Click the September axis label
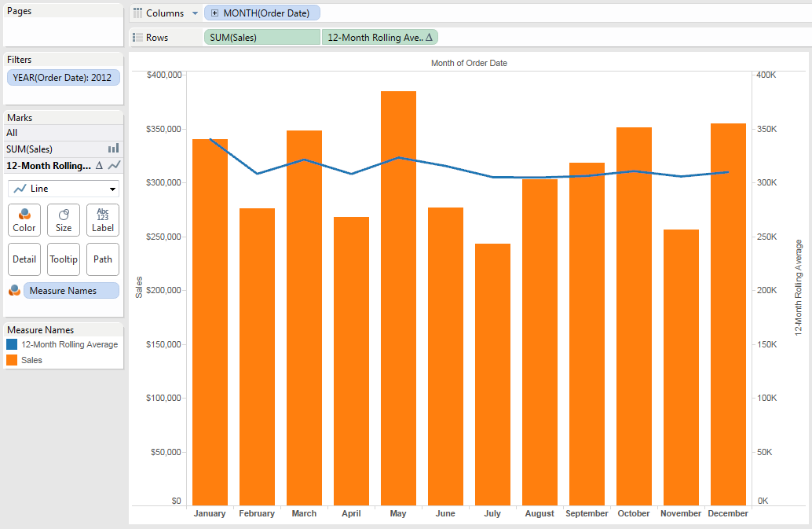Viewport: 812px width, 529px height. pyautogui.click(x=587, y=513)
